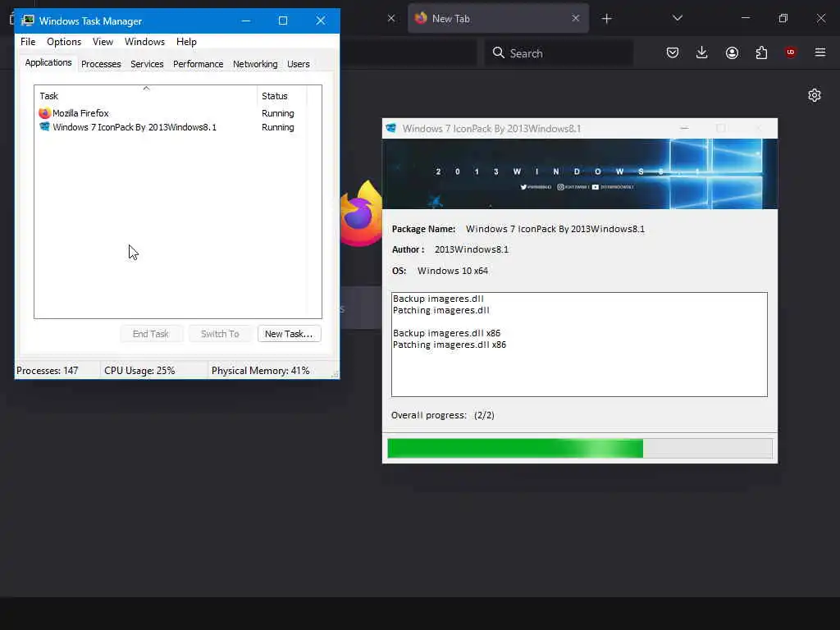
Task: Click the Backup imageres.dll first log line
Action: [438, 299]
